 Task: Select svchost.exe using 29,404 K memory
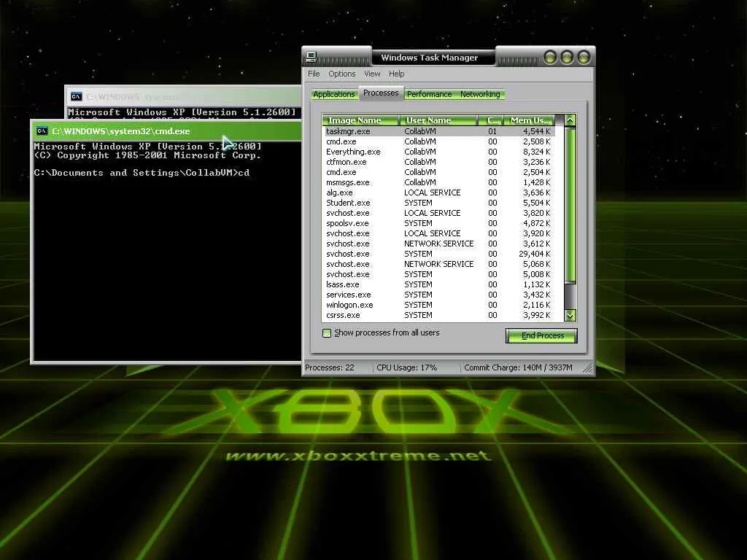pos(438,254)
